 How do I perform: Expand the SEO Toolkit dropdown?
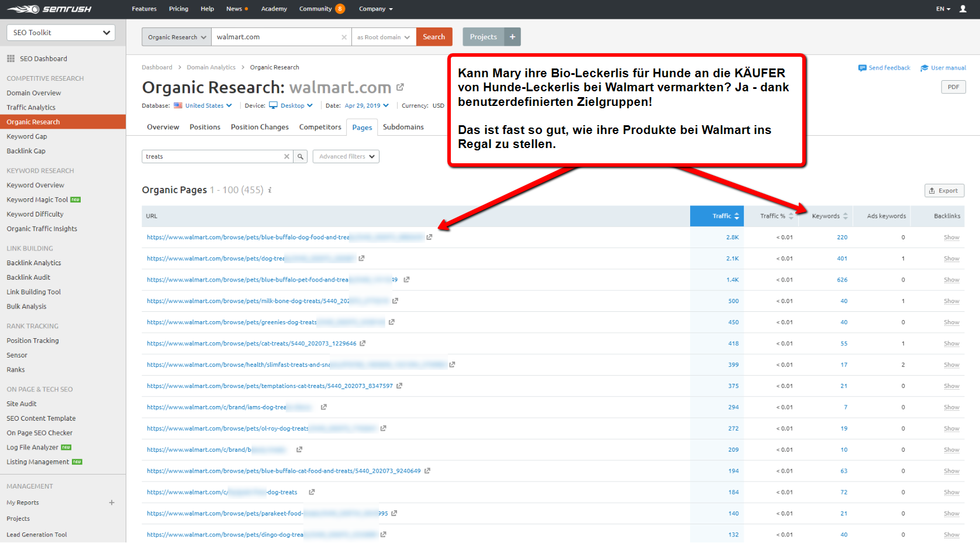(x=61, y=33)
